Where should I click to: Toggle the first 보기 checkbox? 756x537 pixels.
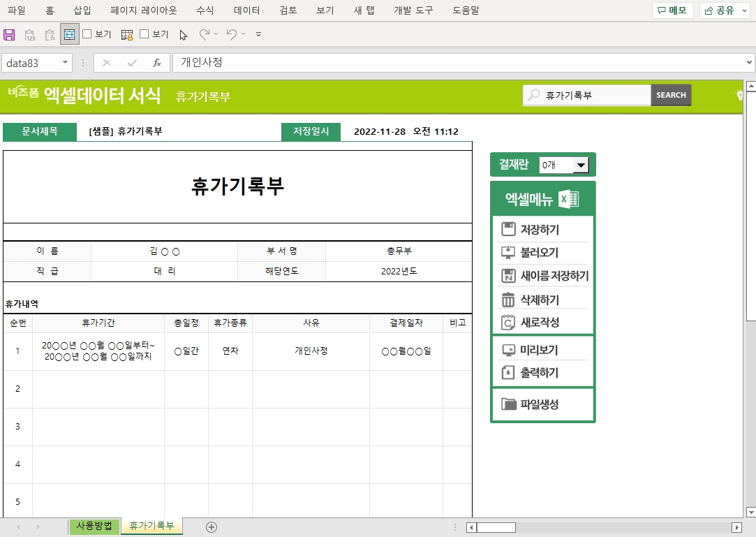coord(87,34)
